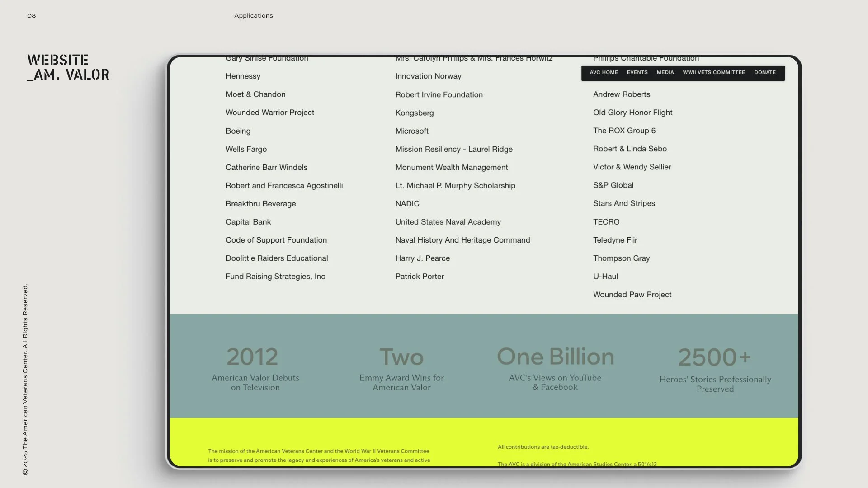Select Naval History And Heritage Command

(x=462, y=240)
